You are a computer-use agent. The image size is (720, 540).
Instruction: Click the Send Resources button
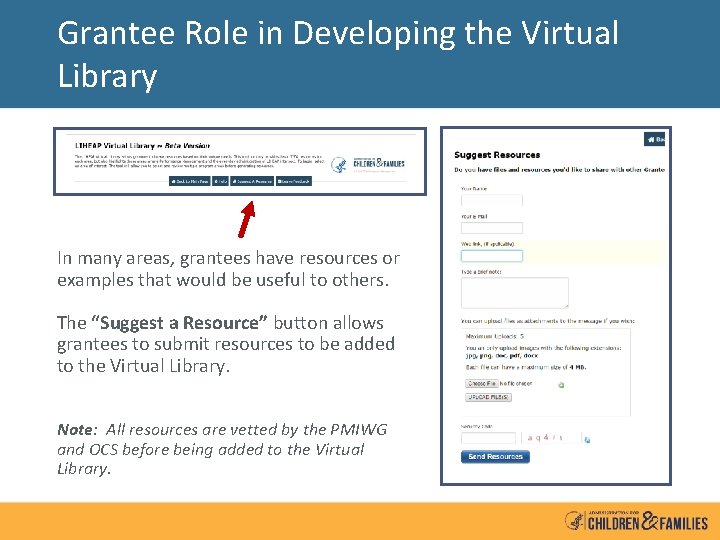pyautogui.click(x=495, y=456)
